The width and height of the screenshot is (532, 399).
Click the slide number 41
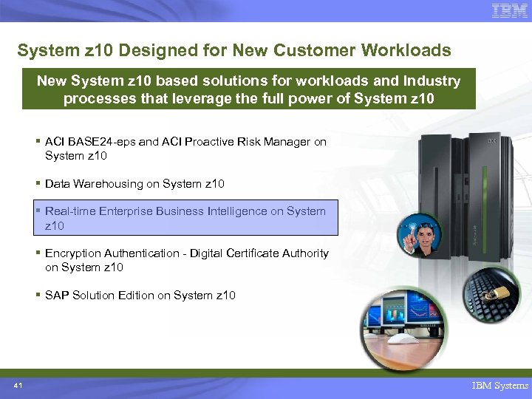pos(18,386)
